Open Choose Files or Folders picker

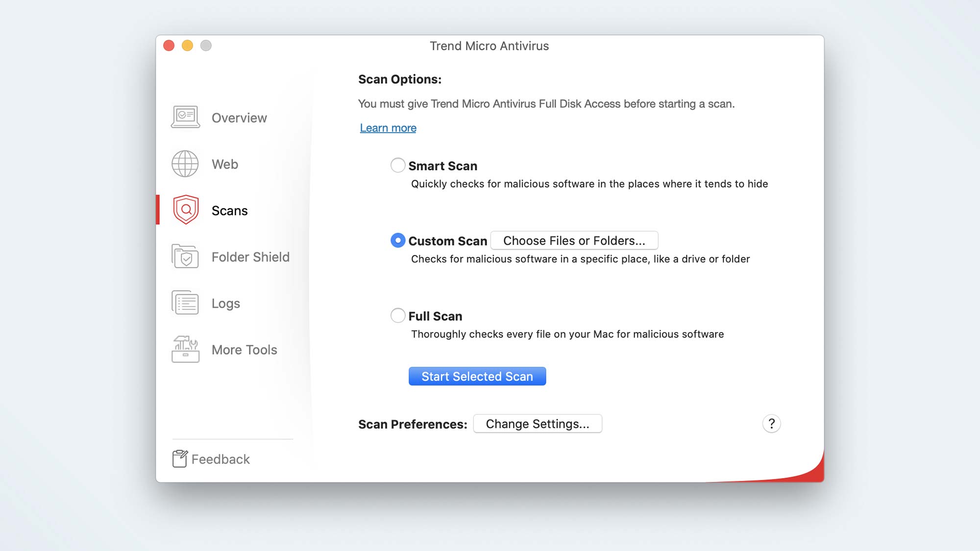click(573, 240)
